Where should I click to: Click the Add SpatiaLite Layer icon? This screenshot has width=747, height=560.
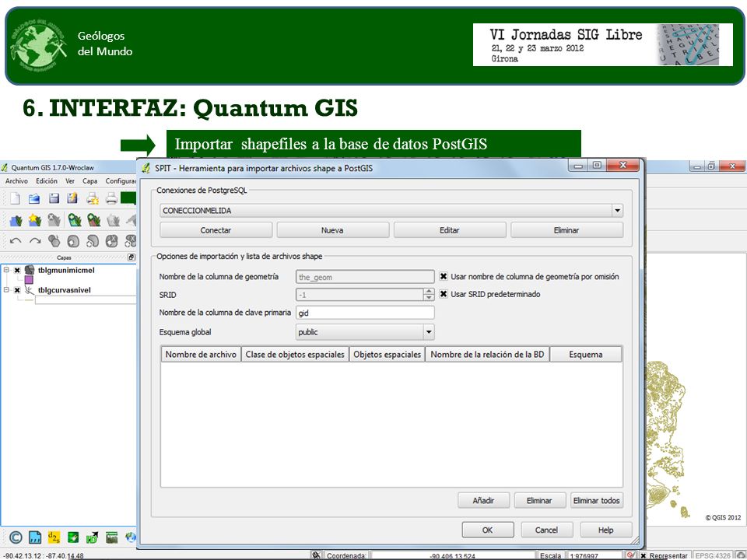click(94, 220)
